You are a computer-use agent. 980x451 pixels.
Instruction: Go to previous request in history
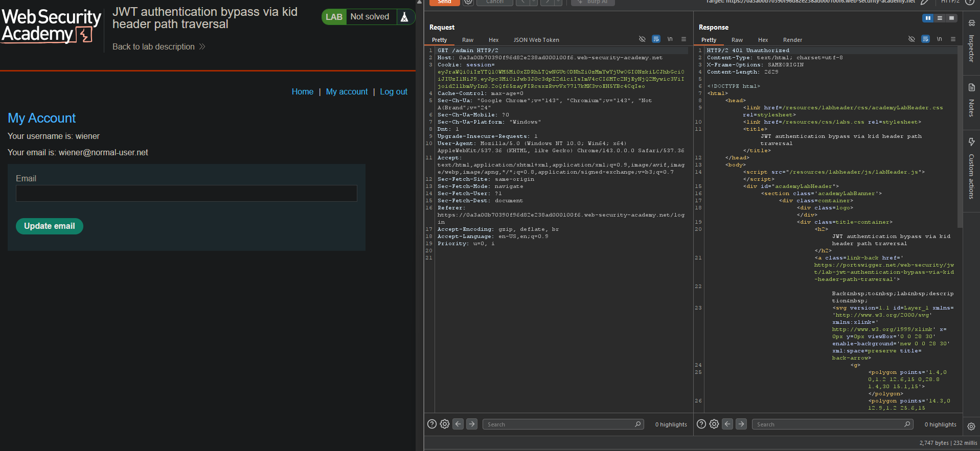522,2
